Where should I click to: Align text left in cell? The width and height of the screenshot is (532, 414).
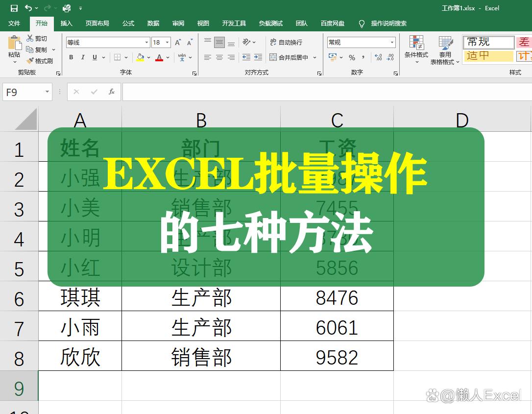208,57
